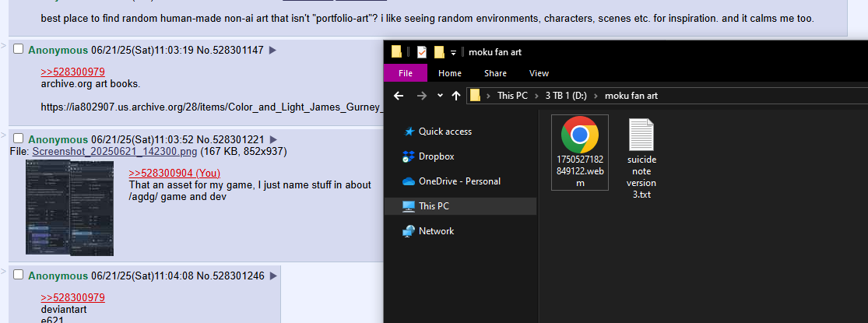Expand the screenshot thumbnail in post 528301221

[x=69, y=208]
